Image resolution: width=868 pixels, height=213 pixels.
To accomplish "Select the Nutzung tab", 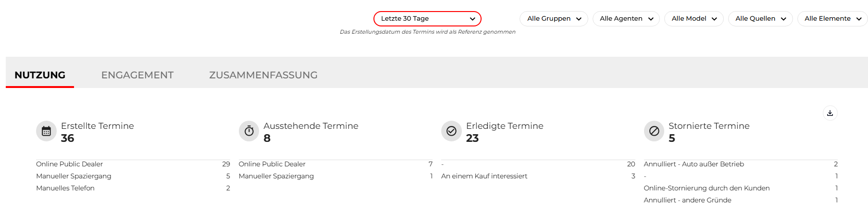I will [x=40, y=75].
